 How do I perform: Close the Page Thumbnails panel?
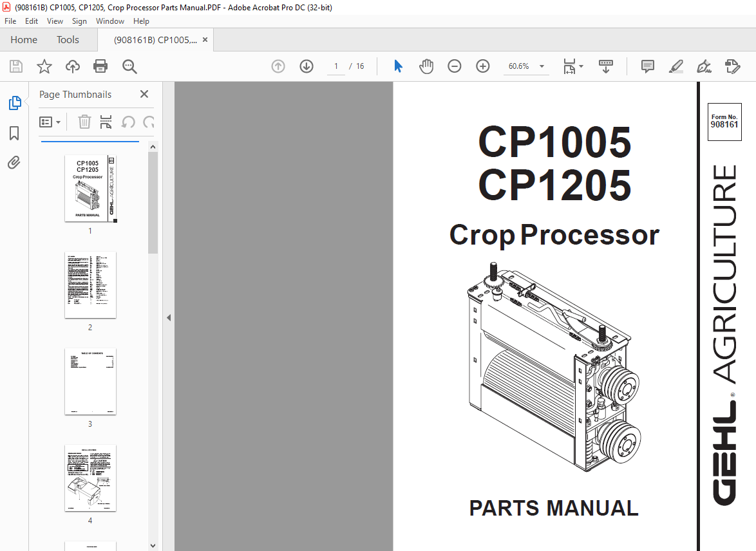144,94
